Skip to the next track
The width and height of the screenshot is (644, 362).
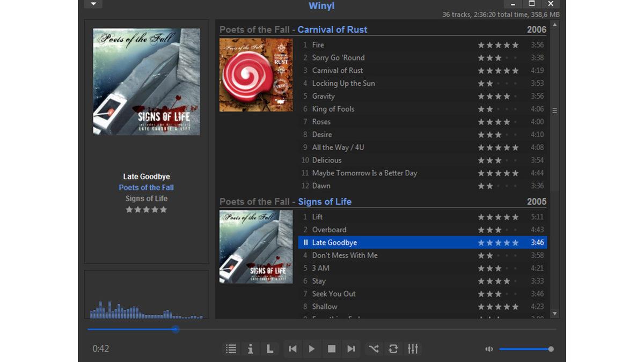(x=352, y=349)
